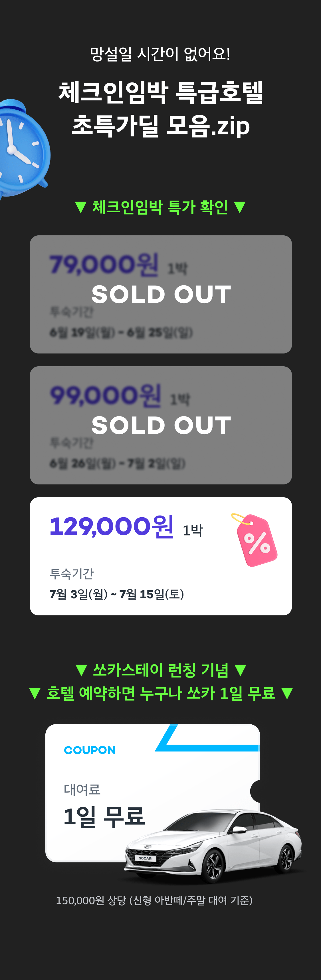Select the sold out 99,000원 deal card

tap(161, 425)
